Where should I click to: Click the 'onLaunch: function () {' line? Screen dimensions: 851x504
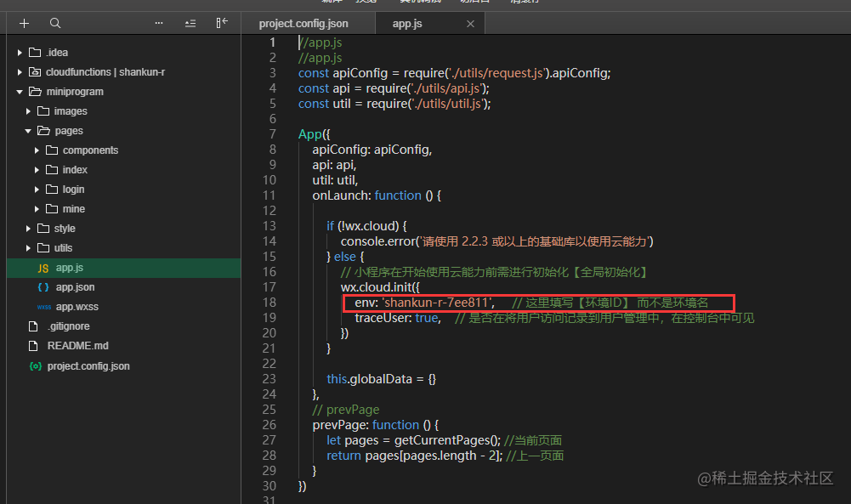point(377,195)
